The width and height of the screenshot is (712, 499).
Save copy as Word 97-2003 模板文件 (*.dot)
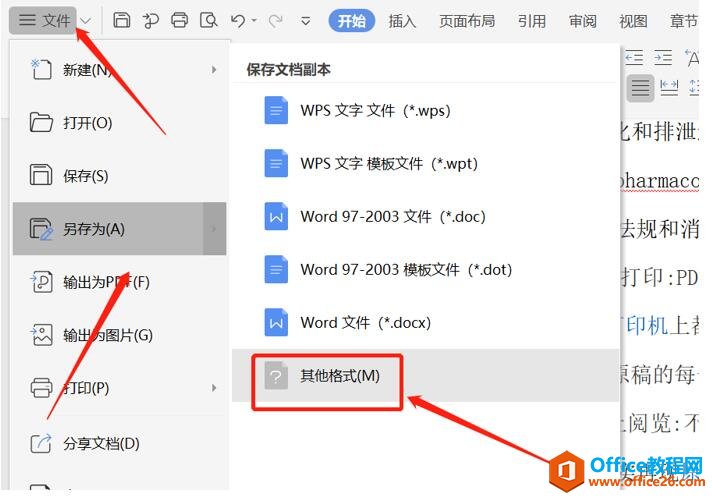coord(425,270)
